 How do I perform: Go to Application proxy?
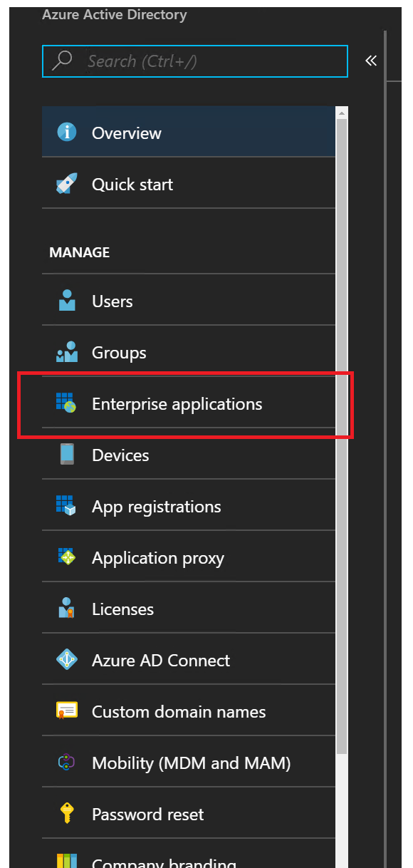pyautogui.click(x=189, y=557)
